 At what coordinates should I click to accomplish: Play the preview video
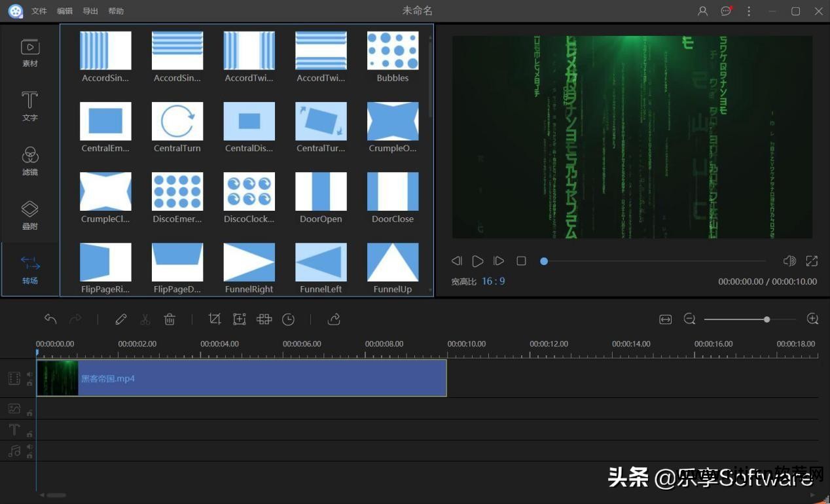coord(478,261)
